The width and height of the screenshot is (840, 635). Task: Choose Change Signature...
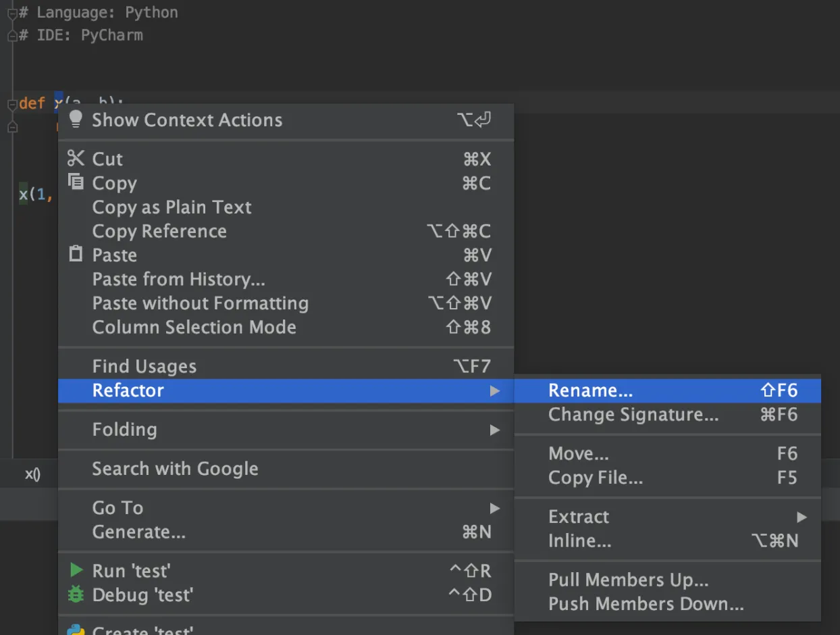pos(668,414)
